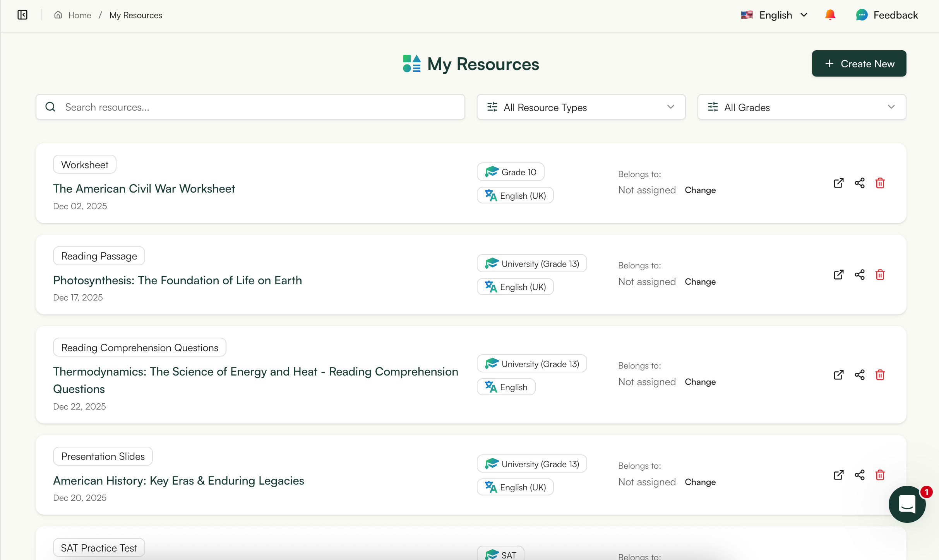Open the Feedback link

point(886,15)
